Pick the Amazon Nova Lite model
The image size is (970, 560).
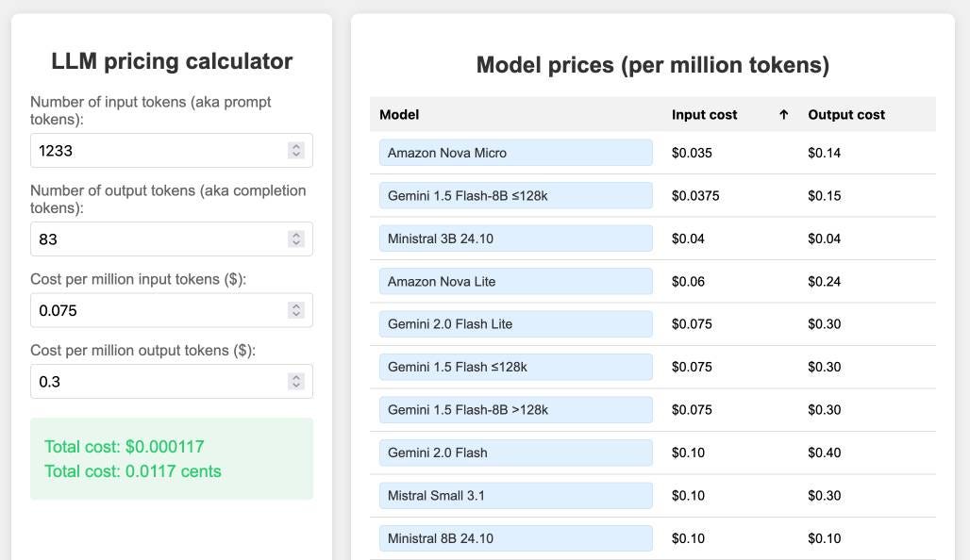click(516, 281)
